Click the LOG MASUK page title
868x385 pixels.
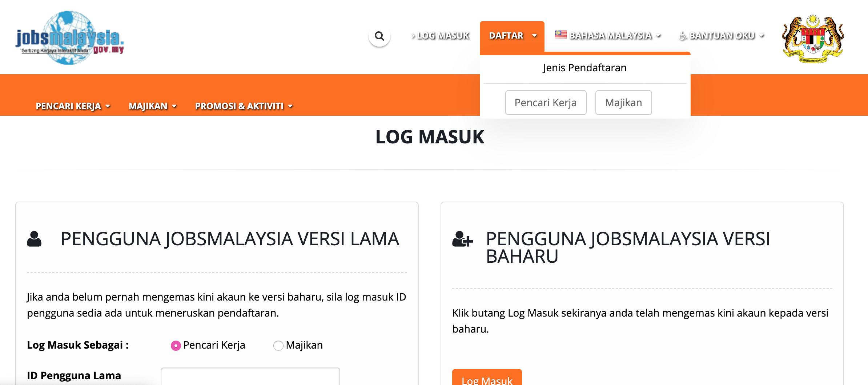tap(430, 137)
